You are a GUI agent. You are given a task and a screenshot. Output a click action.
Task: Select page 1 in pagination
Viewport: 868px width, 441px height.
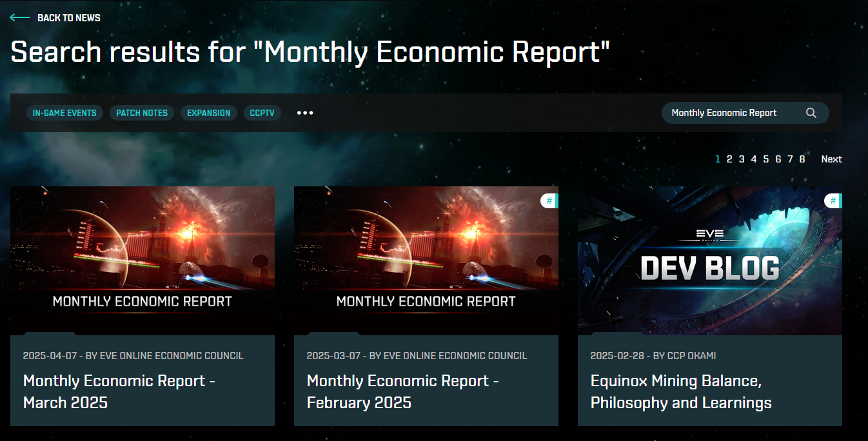pos(718,159)
